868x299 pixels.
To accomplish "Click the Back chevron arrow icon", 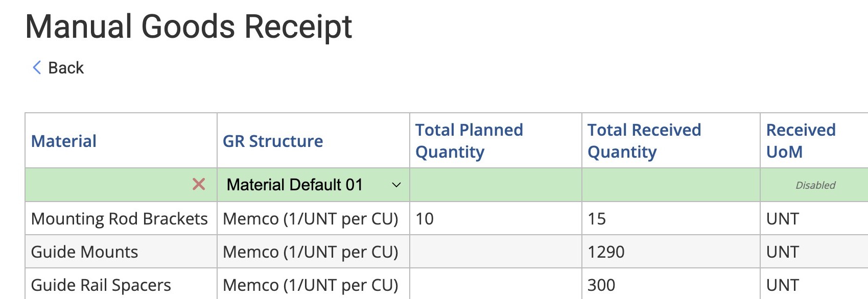I will point(37,67).
